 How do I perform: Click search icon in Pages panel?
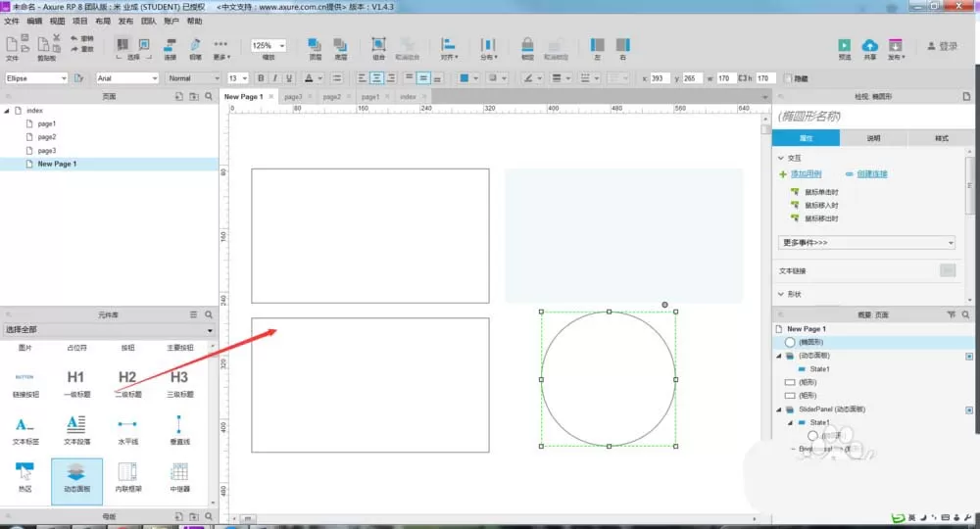[209, 96]
